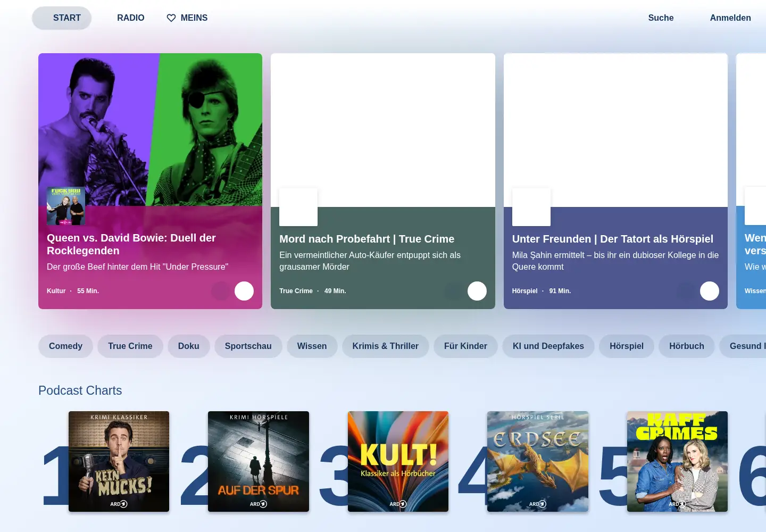Select the Gesund category chip
This screenshot has height=532, width=766.
point(744,346)
